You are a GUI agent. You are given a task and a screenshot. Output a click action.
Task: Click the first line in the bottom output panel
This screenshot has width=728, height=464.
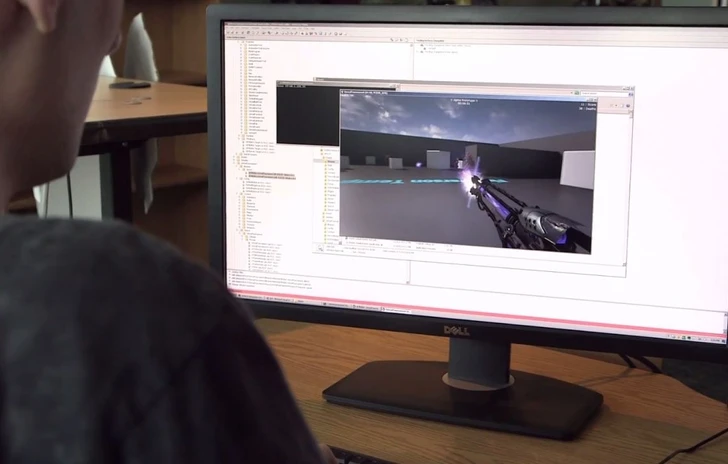coord(262,271)
